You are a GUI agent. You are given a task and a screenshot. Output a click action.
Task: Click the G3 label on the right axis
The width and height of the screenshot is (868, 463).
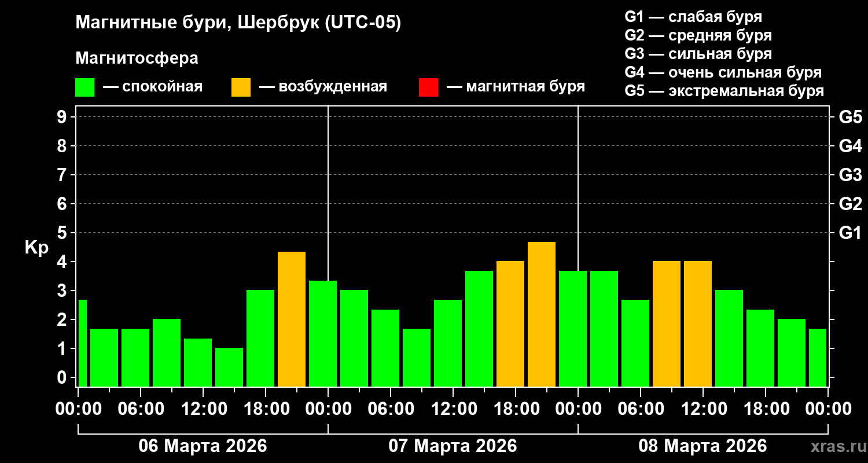[850, 175]
